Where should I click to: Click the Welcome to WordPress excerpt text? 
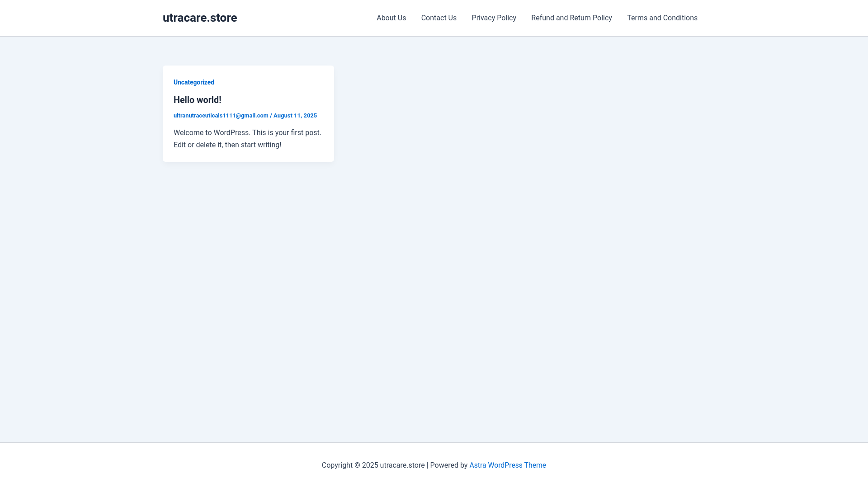(248, 139)
